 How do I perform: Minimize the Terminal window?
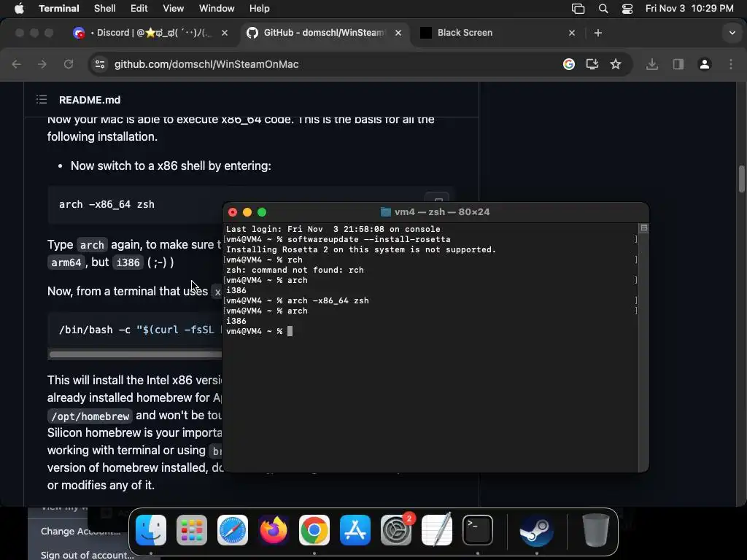(x=247, y=212)
